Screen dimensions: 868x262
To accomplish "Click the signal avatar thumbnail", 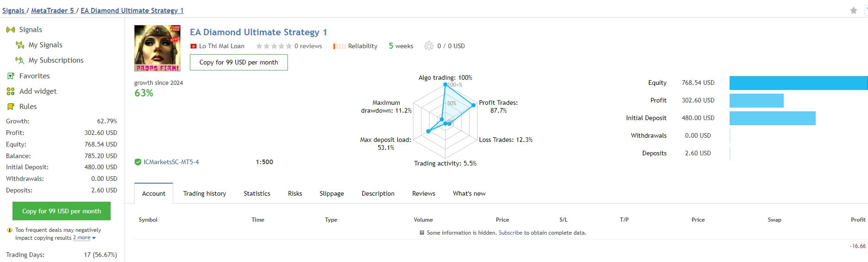I will point(157,48).
